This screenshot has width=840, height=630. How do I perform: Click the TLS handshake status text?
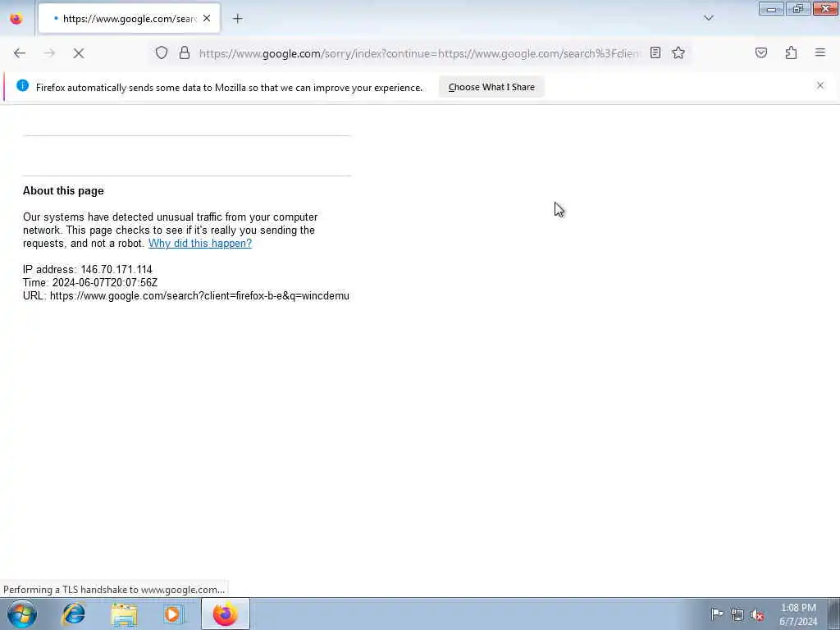point(114,590)
